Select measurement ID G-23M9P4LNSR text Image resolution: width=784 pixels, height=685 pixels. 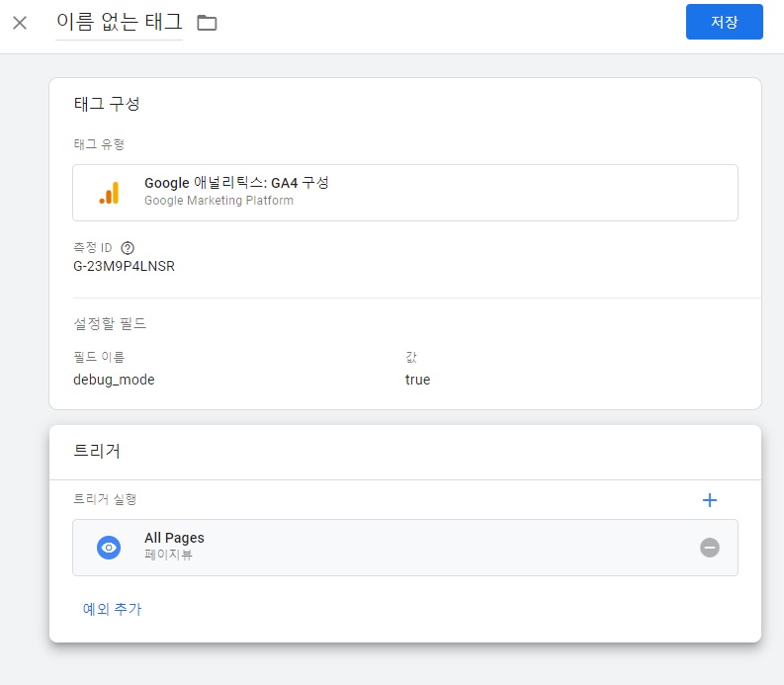[x=124, y=266]
